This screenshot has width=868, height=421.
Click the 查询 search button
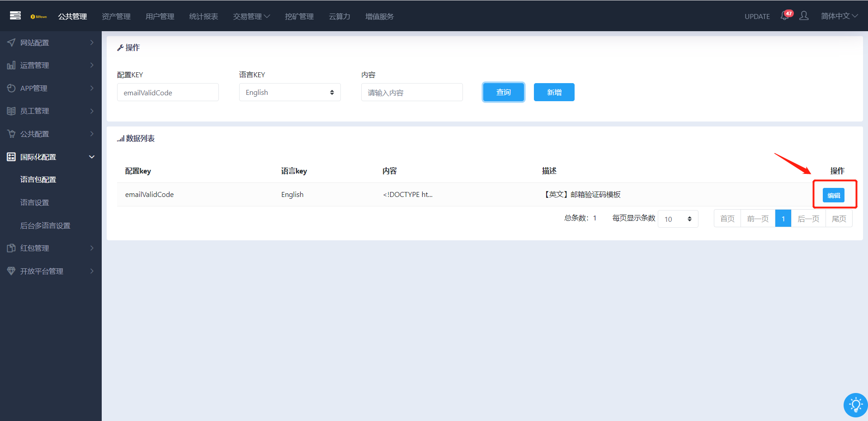click(x=504, y=92)
